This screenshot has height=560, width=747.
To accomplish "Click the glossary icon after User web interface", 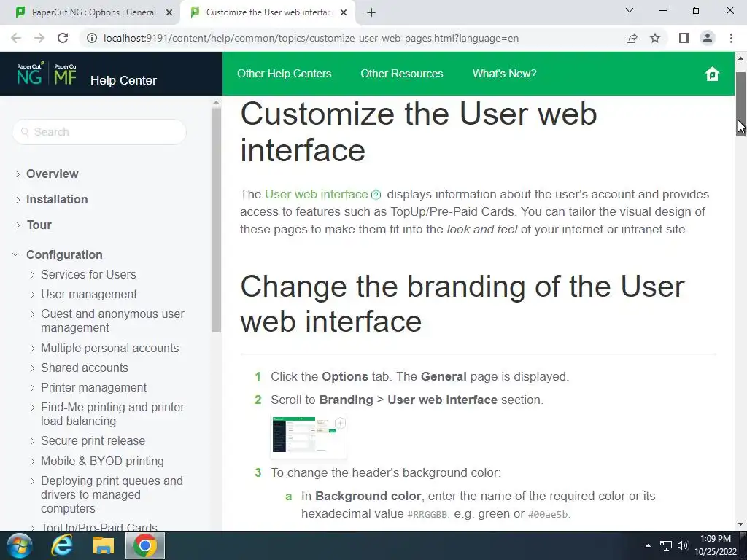I will 376,195.
